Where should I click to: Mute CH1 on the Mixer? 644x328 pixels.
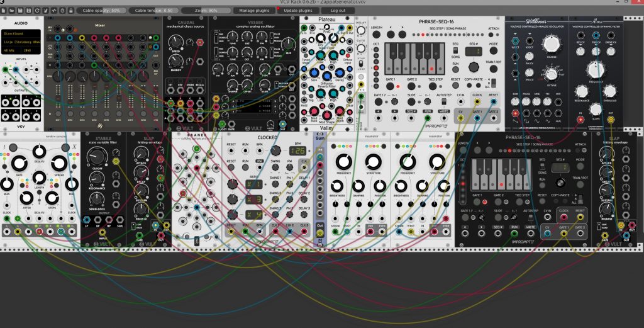[x=58, y=114]
